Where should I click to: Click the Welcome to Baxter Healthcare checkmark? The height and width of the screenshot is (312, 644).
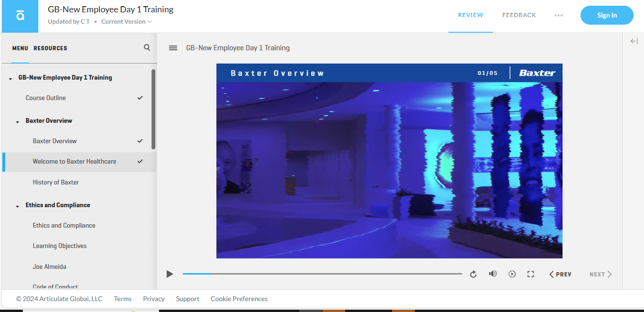point(140,161)
